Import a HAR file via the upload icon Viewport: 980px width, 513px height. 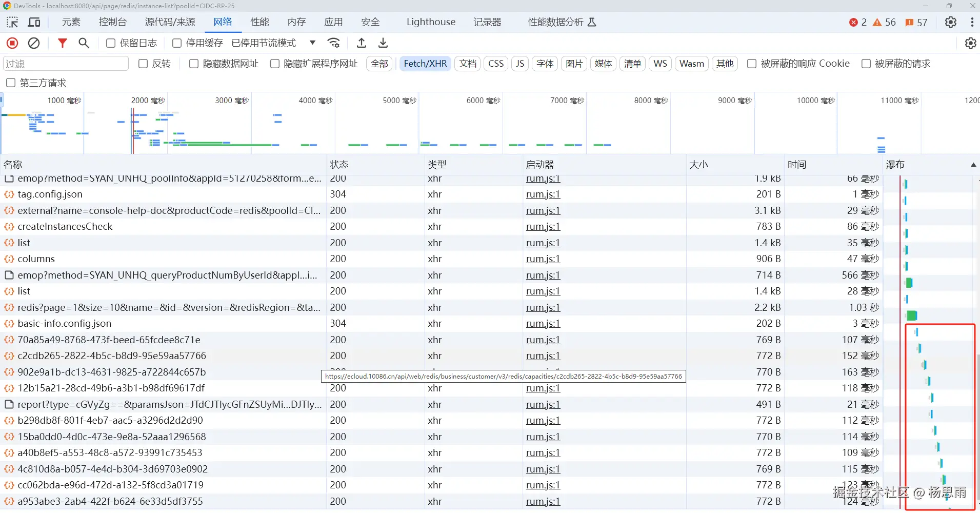(362, 43)
